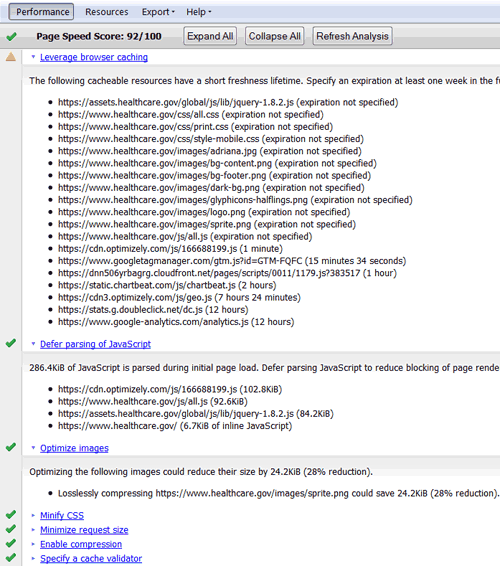
Task: Click the google-analytics analytics.js (12 hours) entry
Action: (x=176, y=322)
